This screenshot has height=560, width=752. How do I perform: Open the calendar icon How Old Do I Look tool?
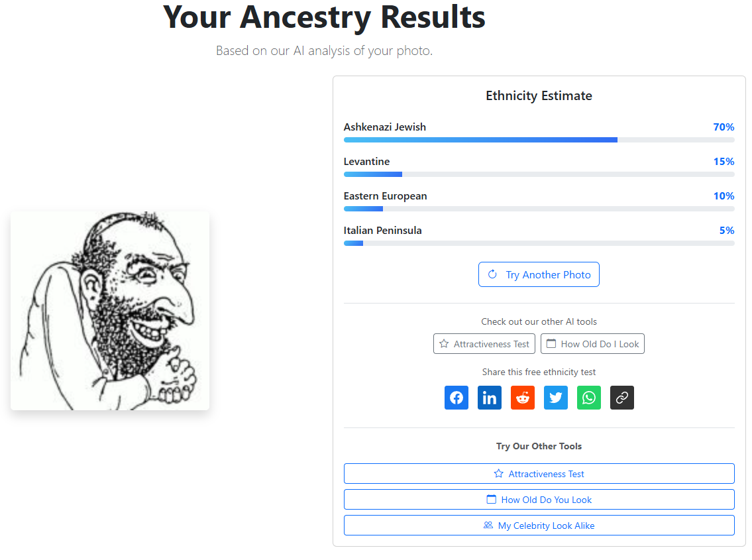[592, 344]
